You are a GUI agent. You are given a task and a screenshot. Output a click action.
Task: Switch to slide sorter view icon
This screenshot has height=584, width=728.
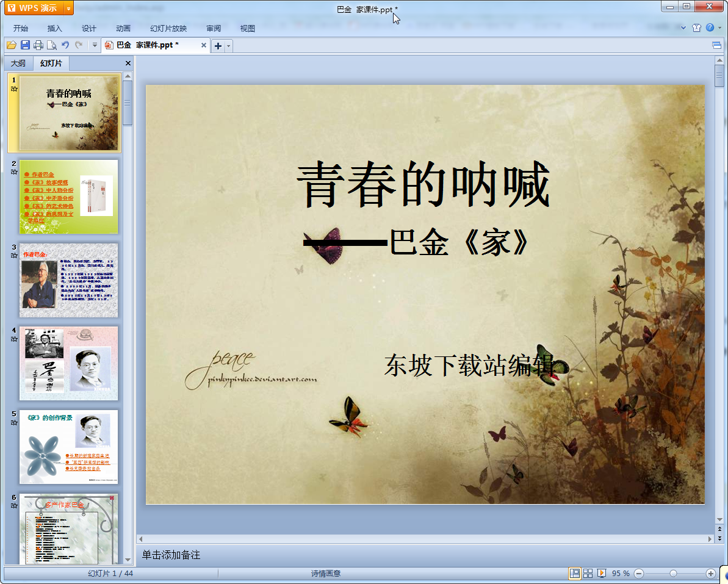(x=588, y=574)
